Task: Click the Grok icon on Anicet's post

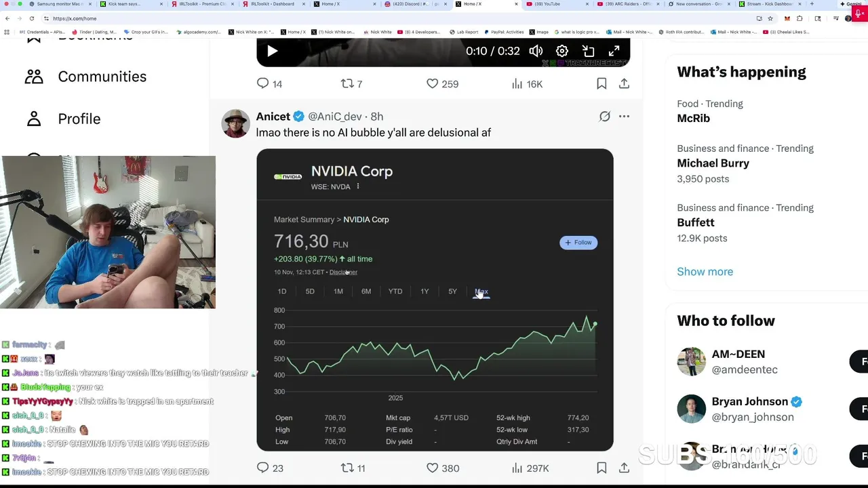Action: click(604, 117)
